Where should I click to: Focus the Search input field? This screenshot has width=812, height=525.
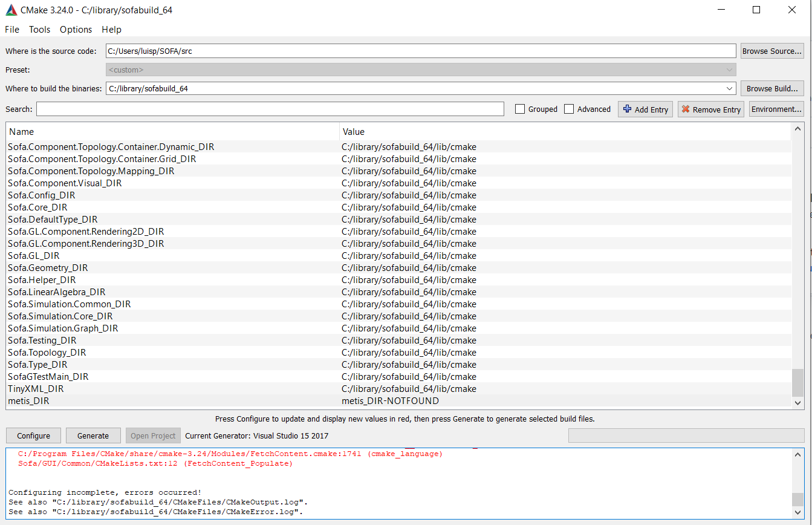pos(270,109)
